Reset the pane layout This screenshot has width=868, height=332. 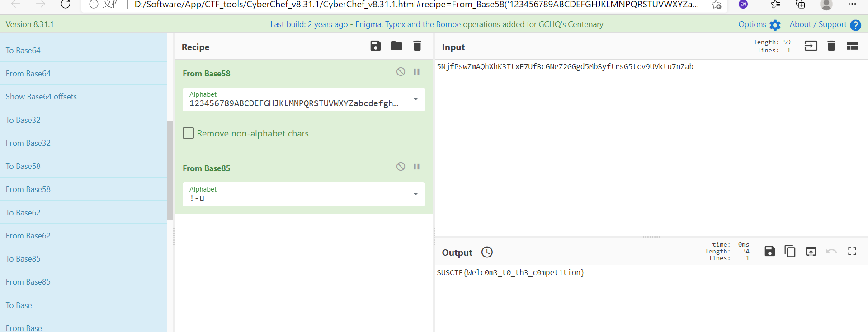coord(852,46)
